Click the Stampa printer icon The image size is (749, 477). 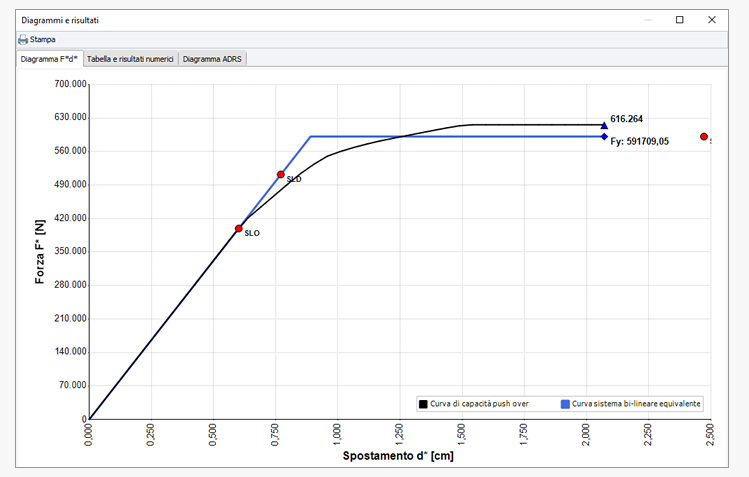coord(23,40)
